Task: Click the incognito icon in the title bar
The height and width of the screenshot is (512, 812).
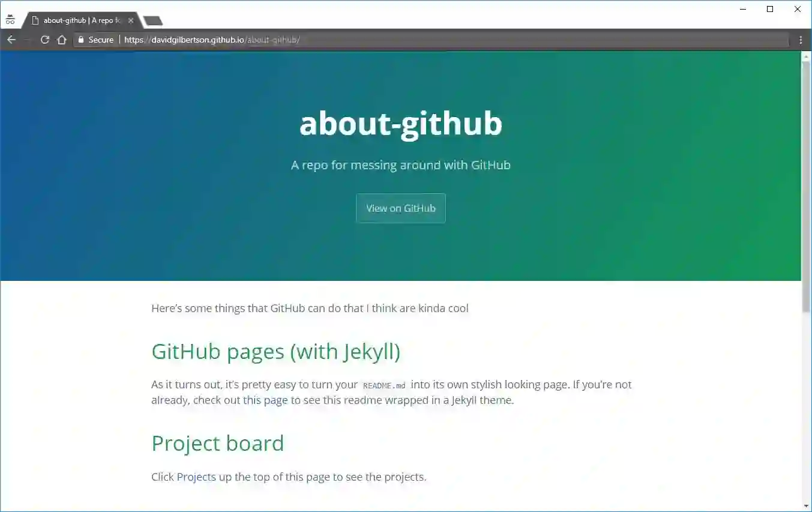Action: 10,20
